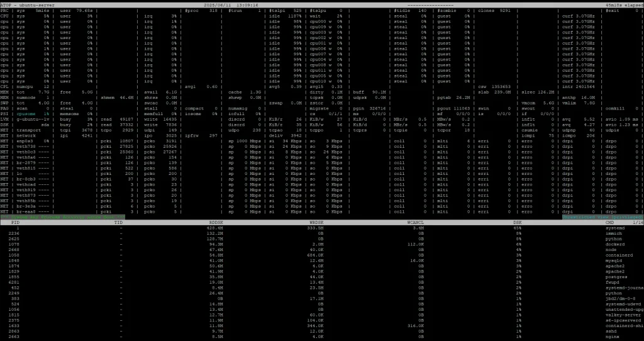Select the valkey-server process name
644x341 pixels.
623,315
